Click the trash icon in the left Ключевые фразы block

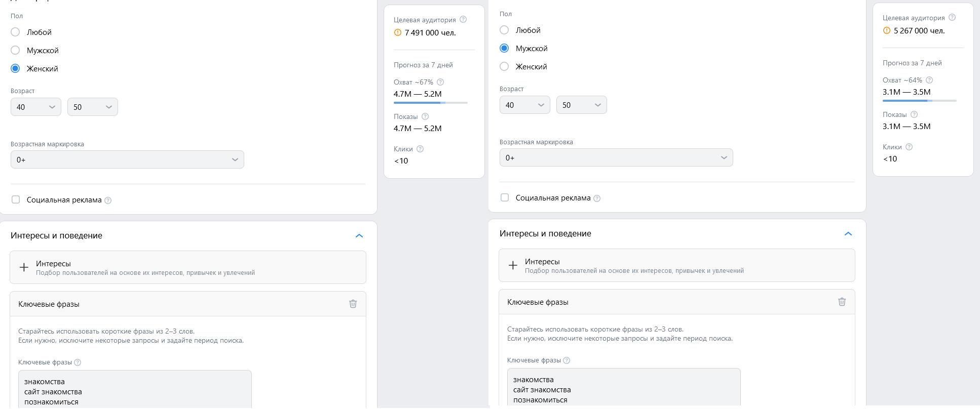[x=353, y=304]
